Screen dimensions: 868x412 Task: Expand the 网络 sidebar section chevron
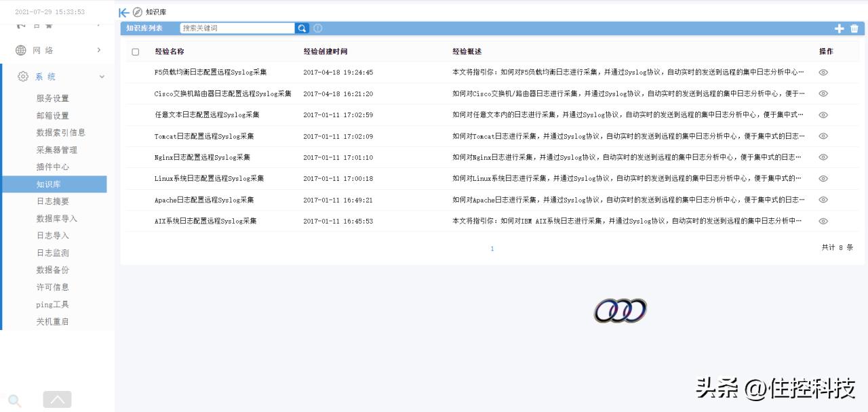coord(99,49)
